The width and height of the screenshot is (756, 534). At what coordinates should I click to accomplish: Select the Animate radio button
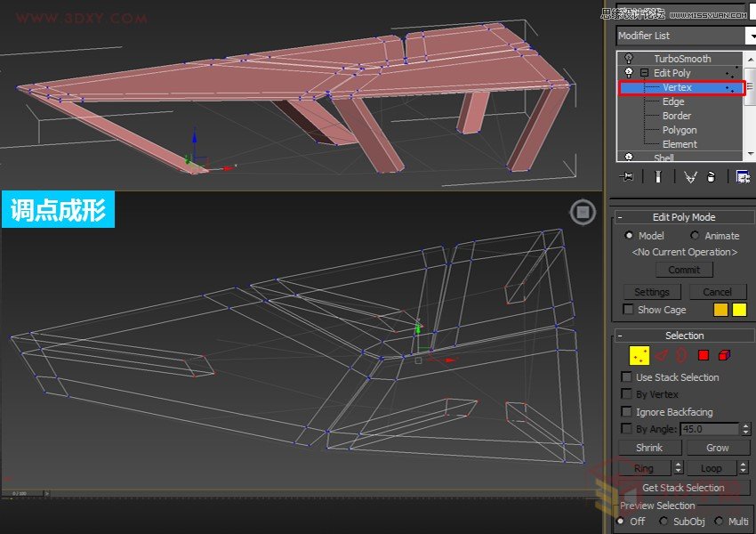tap(695, 235)
